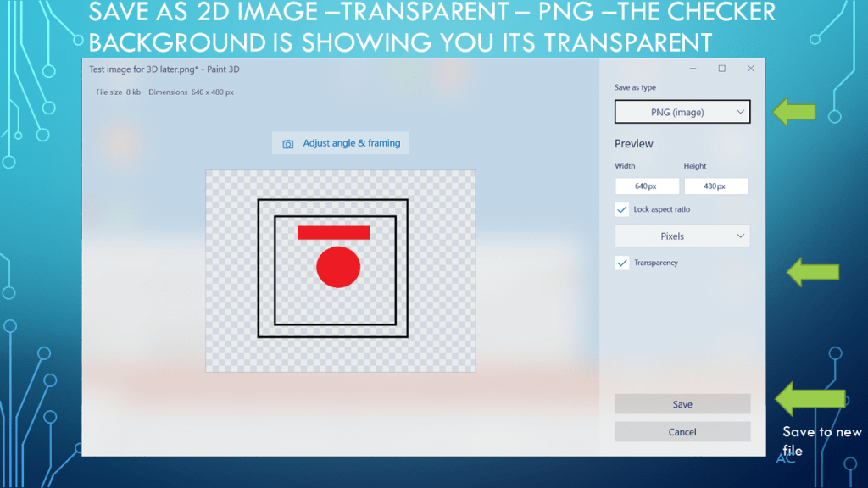The width and height of the screenshot is (868, 488).
Task: Open the Save as type PNG dropdown
Action: pos(682,112)
